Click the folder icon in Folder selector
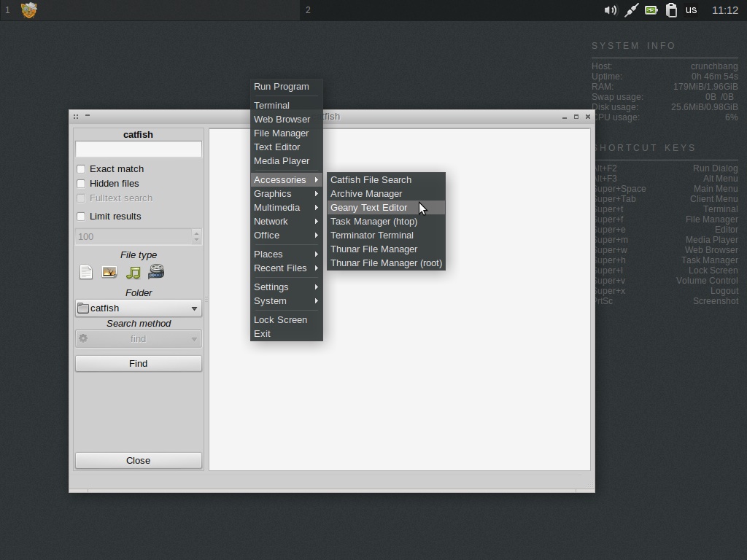 pos(83,308)
